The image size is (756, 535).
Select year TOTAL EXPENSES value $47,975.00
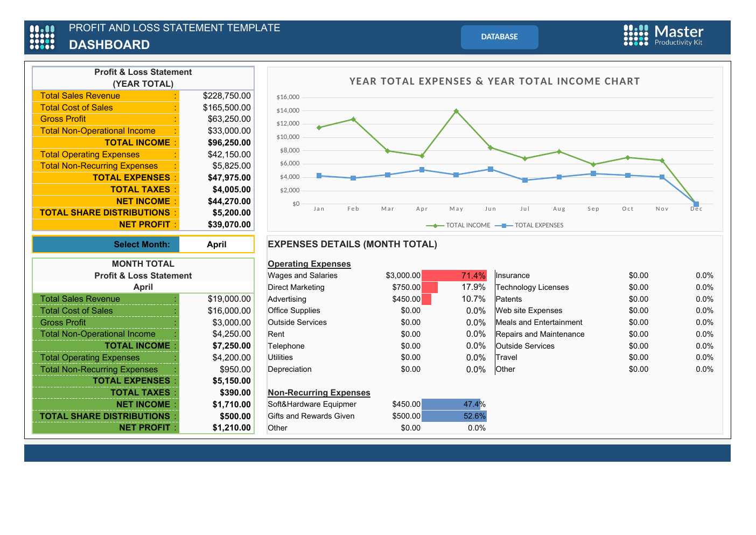pos(229,178)
